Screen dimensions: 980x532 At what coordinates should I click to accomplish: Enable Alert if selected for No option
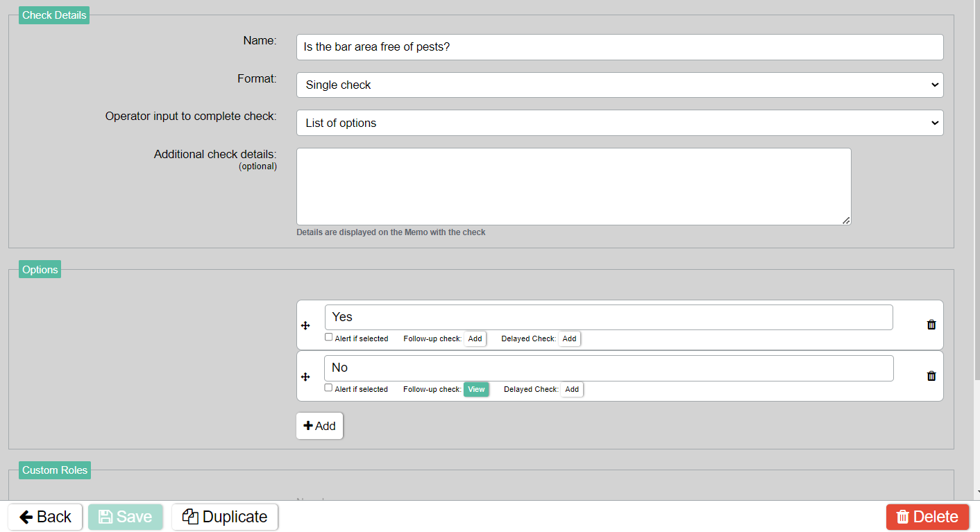click(x=329, y=388)
